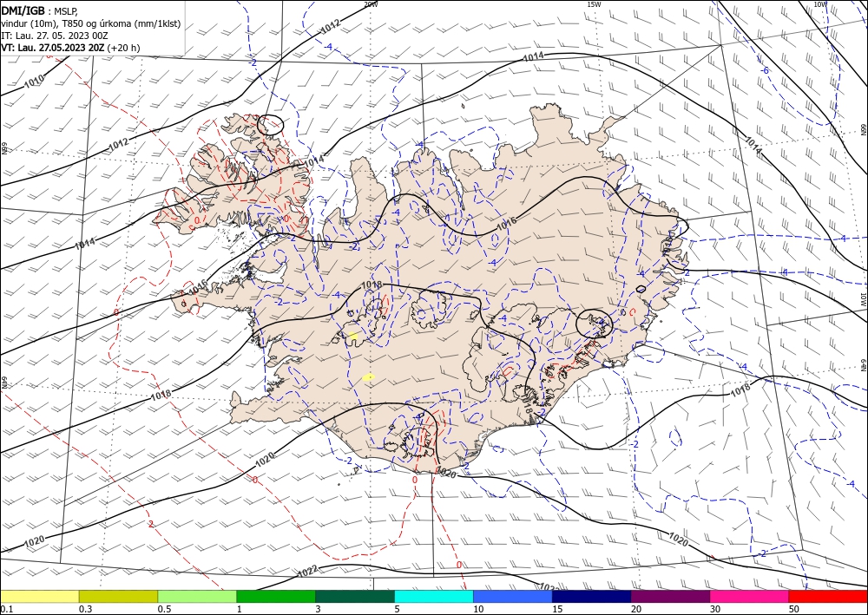Click the olive 0.3 precipitation swatch

coord(118,596)
